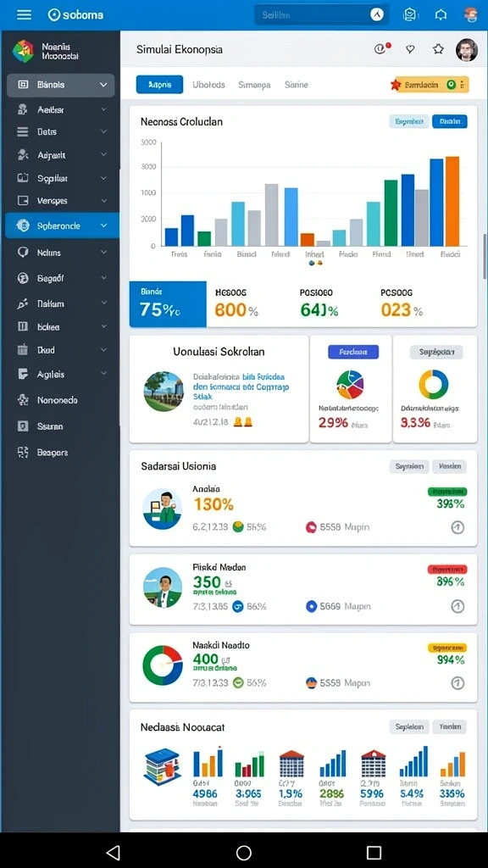Select the Simenpa tab

tap(254, 85)
